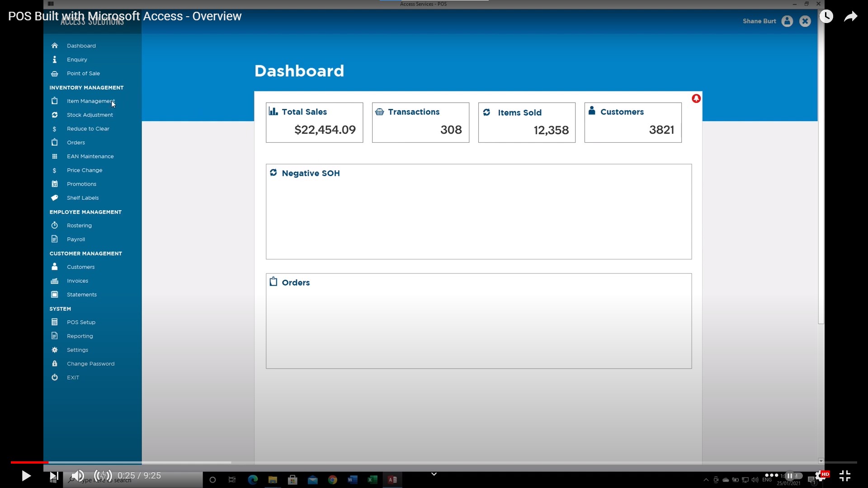The width and height of the screenshot is (868, 488).
Task: Go to Item Management
Action: pyautogui.click(x=90, y=101)
